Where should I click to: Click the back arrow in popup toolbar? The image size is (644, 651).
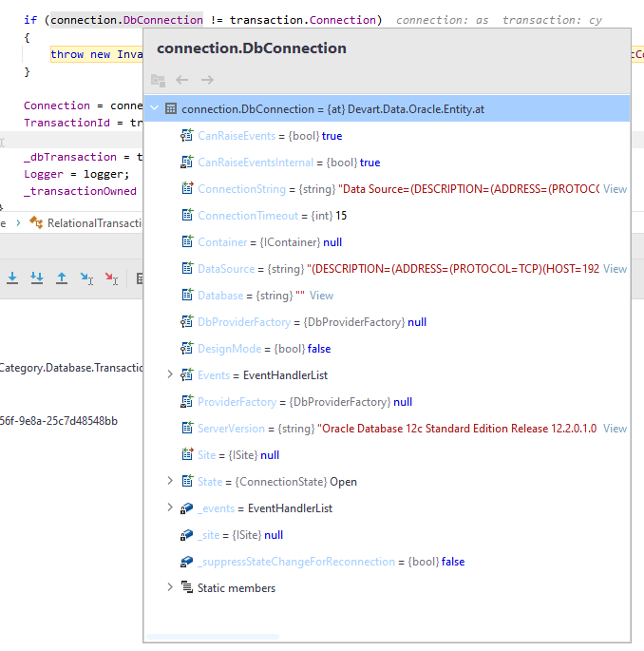[182, 81]
